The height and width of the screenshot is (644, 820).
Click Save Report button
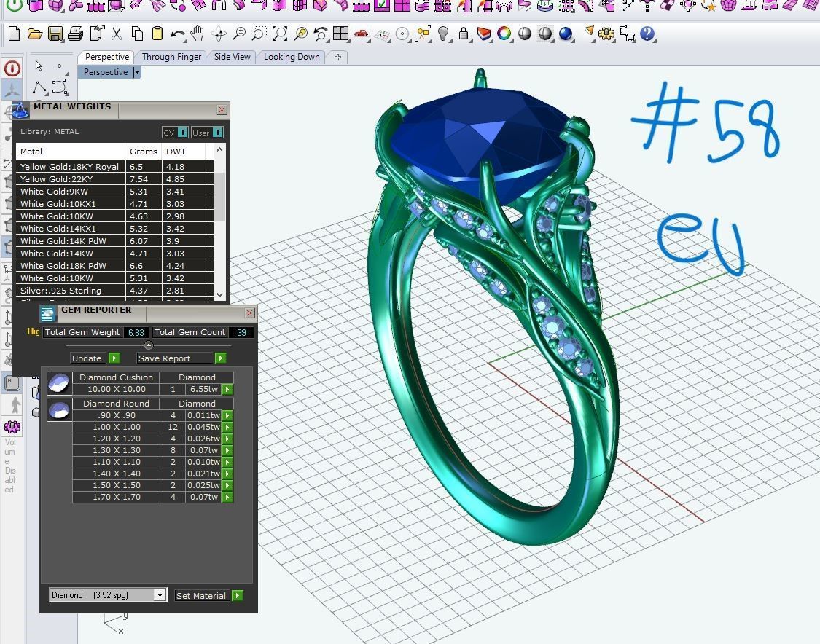(181, 358)
